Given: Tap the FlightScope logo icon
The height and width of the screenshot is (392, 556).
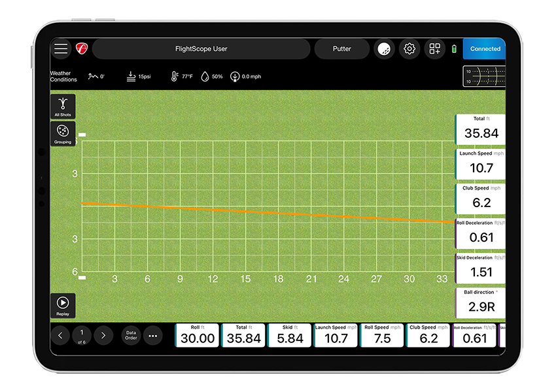Looking at the screenshot, I should (81, 49).
